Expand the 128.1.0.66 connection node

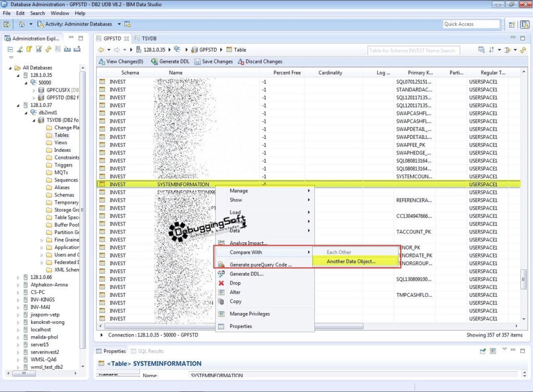click(x=18, y=277)
